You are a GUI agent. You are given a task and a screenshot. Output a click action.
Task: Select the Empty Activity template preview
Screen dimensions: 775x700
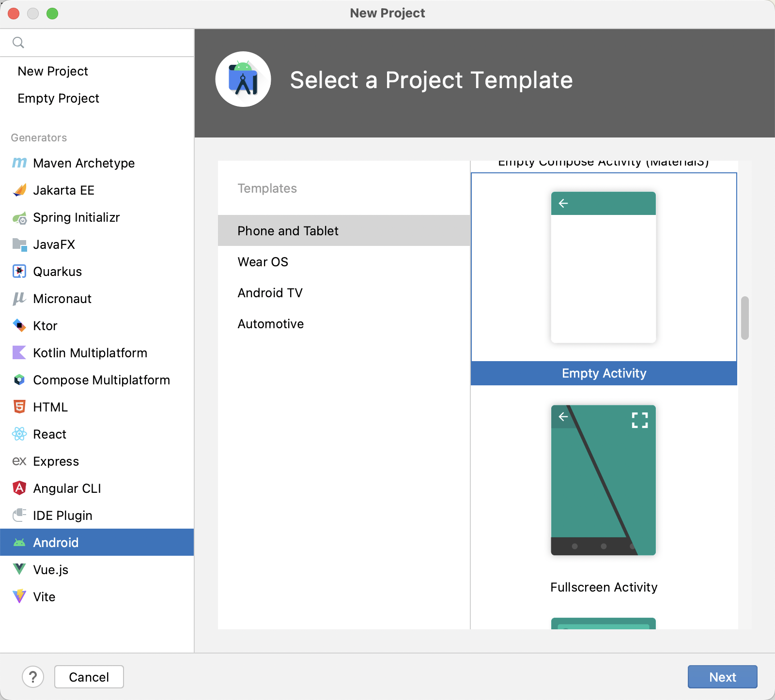604,267
